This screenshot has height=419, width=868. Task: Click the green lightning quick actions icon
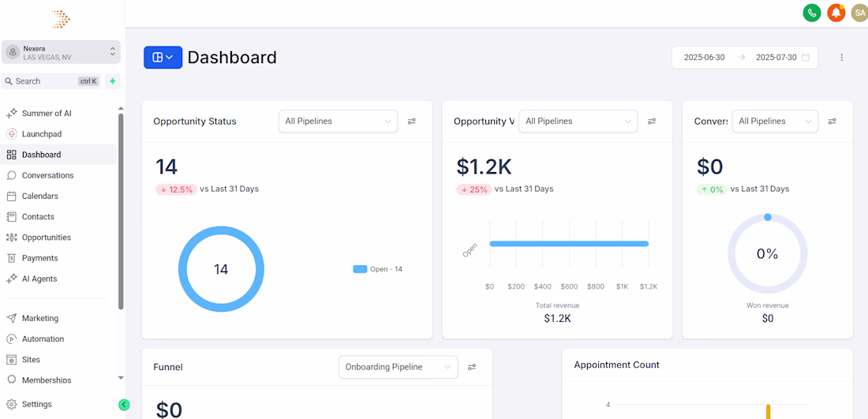click(x=113, y=81)
